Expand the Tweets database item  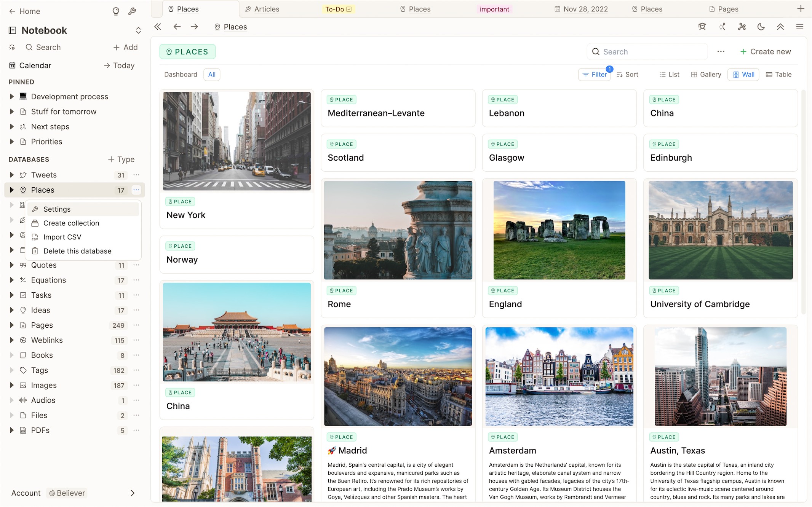tap(11, 175)
